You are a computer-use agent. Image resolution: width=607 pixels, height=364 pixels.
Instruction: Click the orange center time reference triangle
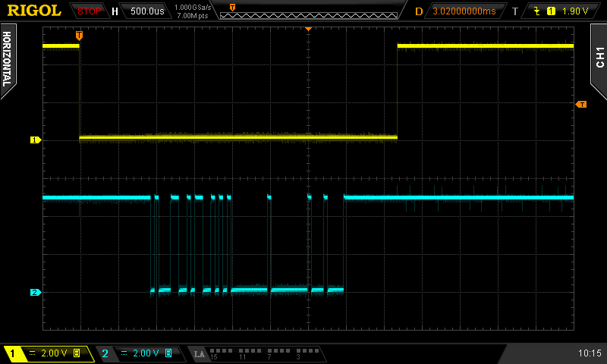click(309, 29)
